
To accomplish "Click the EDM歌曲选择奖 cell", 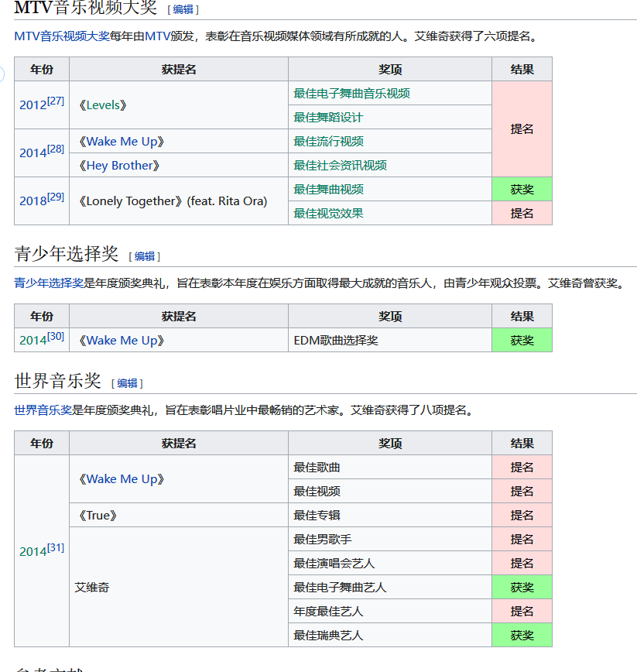I will coord(390,341).
